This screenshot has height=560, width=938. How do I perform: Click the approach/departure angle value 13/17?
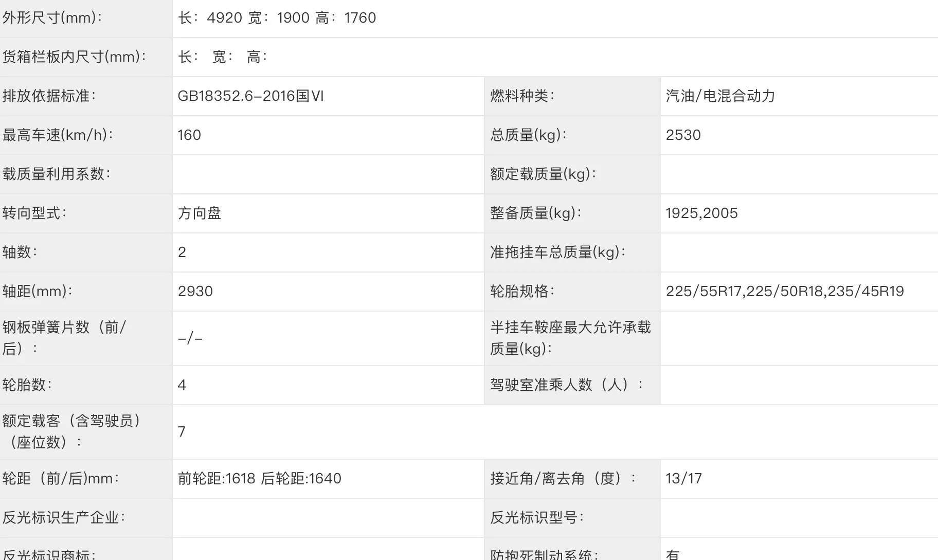pos(683,479)
